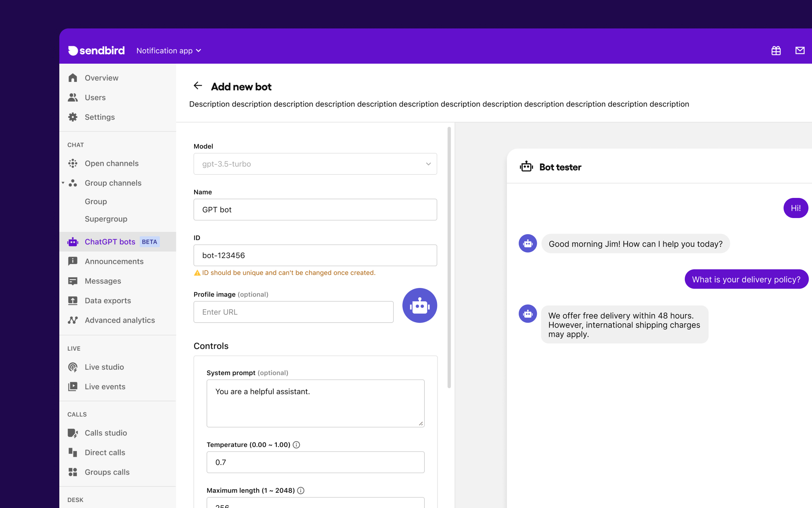Click the Maximum length field showing 256
Image resolution: width=812 pixels, height=508 pixels.
click(315, 503)
